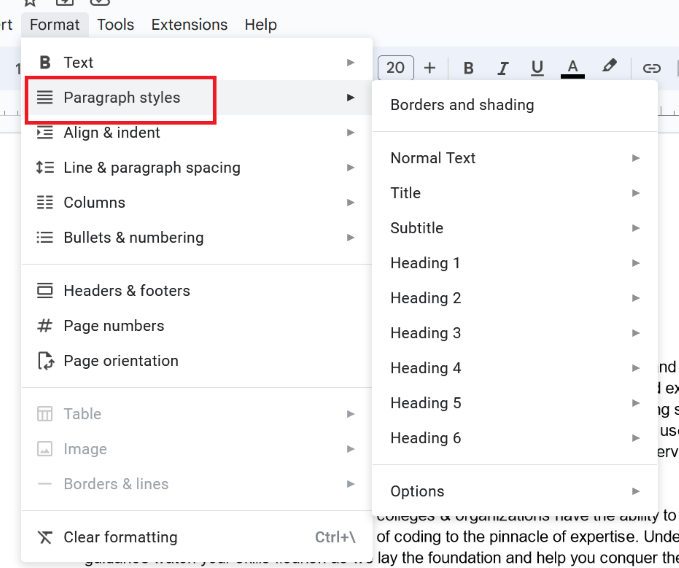Click the Page orientation icon

(x=44, y=361)
